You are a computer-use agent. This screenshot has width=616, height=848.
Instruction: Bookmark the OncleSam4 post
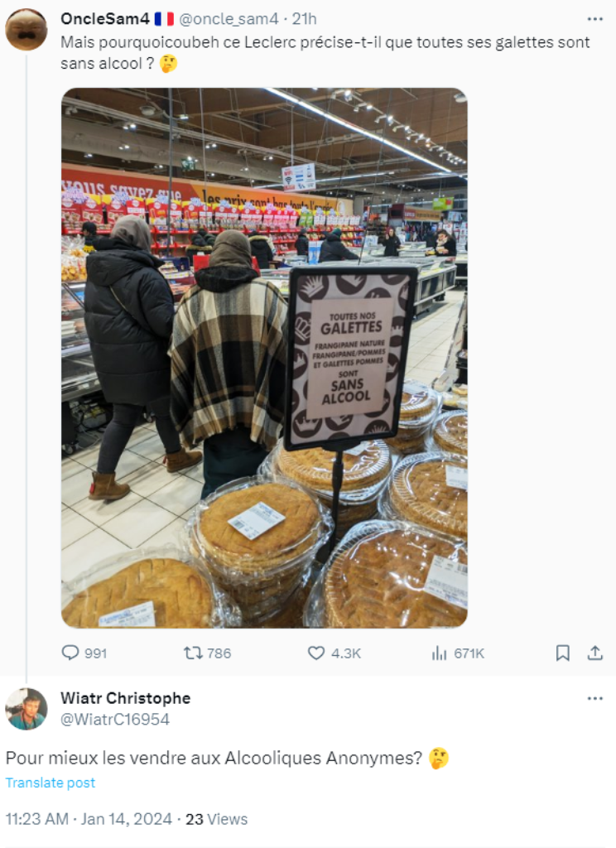click(562, 653)
